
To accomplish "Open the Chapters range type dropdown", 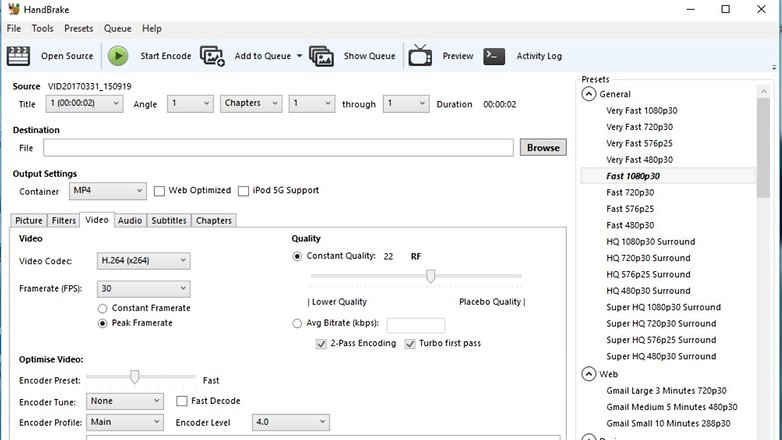I will (x=251, y=103).
